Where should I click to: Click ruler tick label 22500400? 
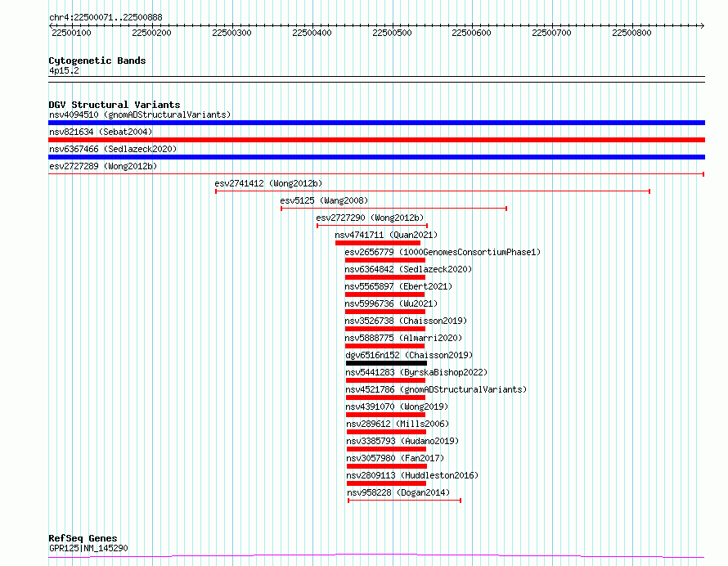pos(312,33)
